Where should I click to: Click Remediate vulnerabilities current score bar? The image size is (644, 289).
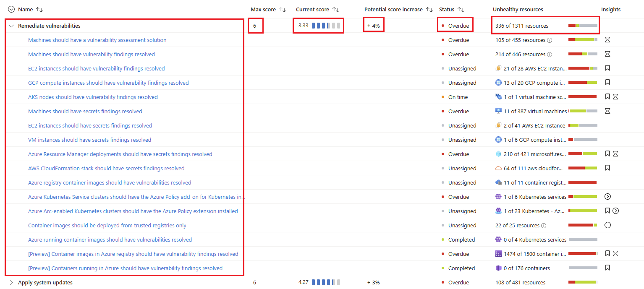(326, 26)
